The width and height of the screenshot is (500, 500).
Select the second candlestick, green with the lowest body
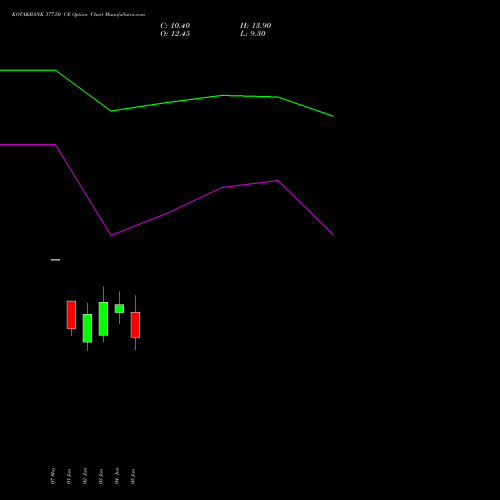[87, 328]
